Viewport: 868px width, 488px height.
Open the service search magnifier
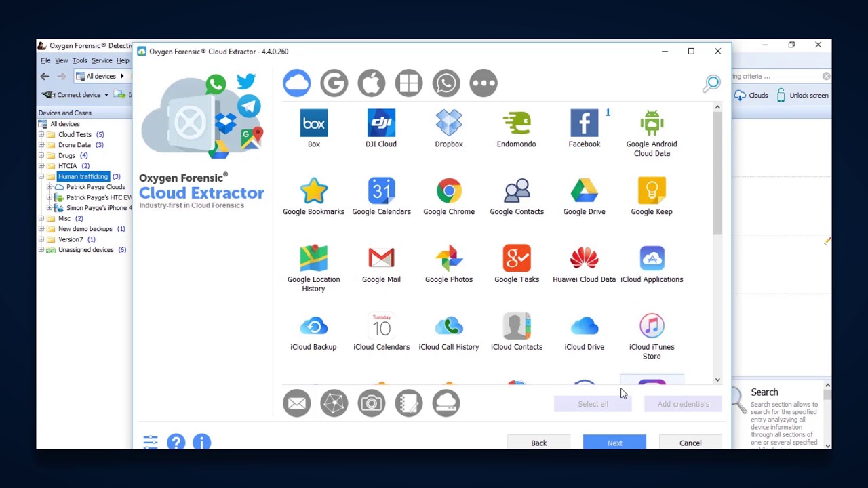pyautogui.click(x=711, y=83)
